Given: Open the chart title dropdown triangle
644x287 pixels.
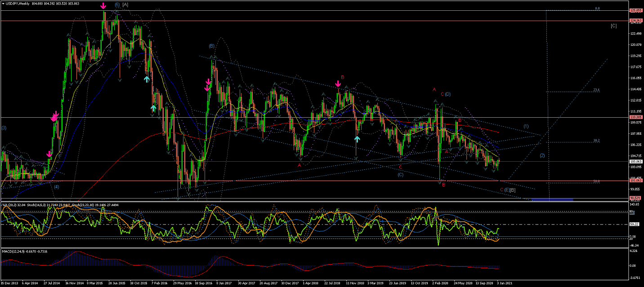Looking at the screenshot, I should pyautogui.click(x=4, y=4).
